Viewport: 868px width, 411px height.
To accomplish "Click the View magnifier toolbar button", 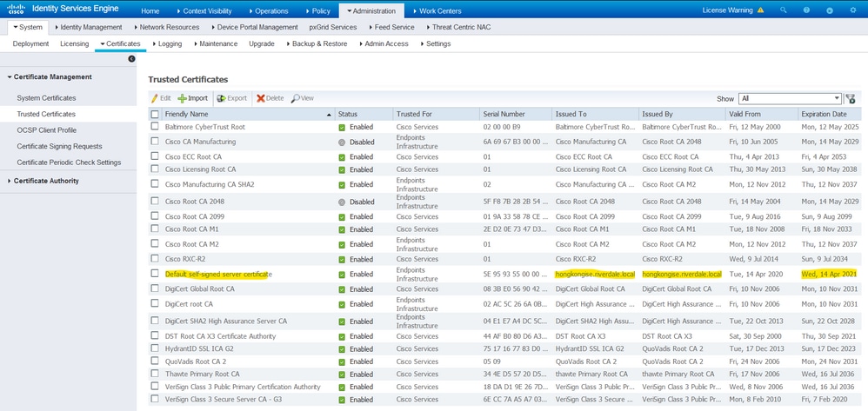I will [x=303, y=98].
